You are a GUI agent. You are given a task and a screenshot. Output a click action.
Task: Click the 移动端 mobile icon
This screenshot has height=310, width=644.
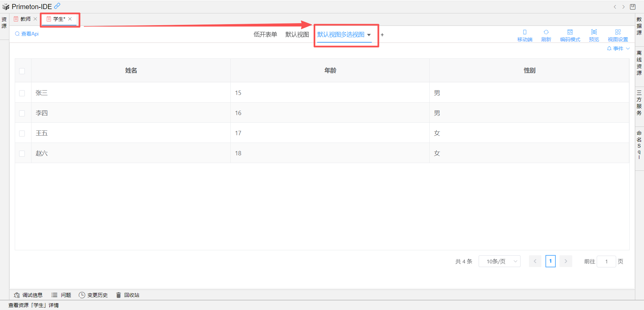(x=525, y=33)
